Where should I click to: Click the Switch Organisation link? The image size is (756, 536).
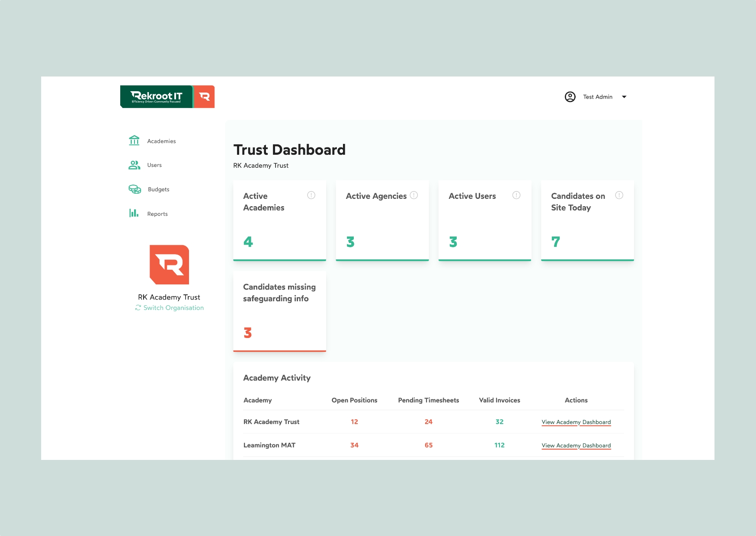pos(173,308)
